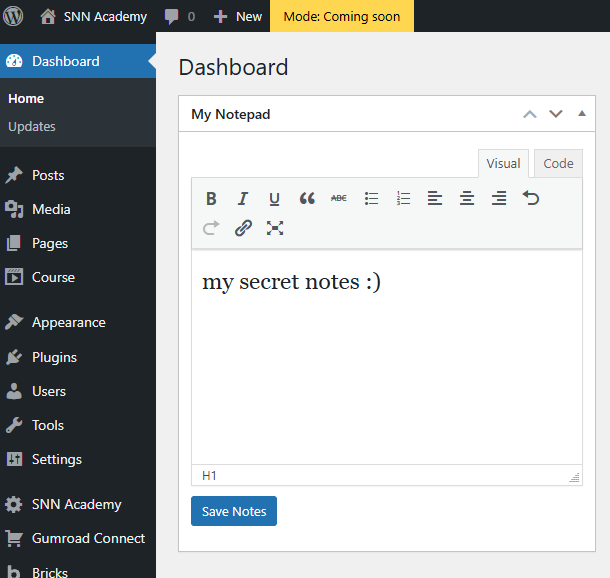Apply italic formatting to notes
610x578 pixels.
pyautogui.click(x=243, y=198)
